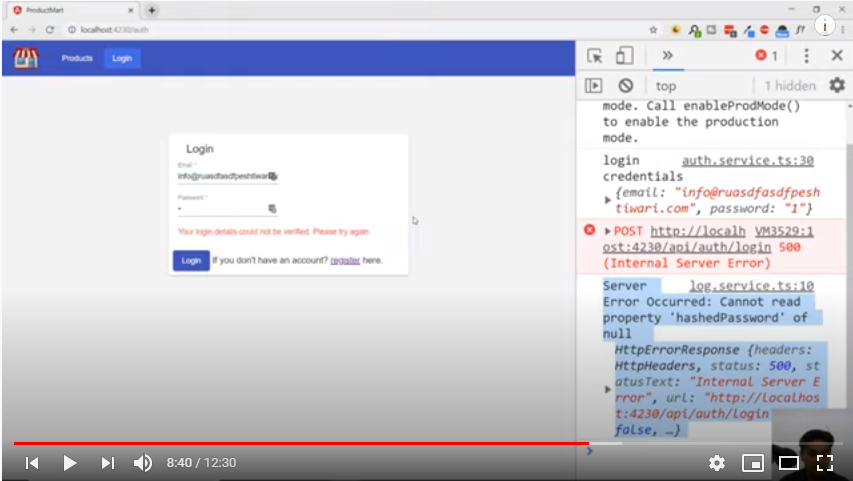Switch the video to miniplayer
Screen dimensions: 853x481
coord(752,463)
